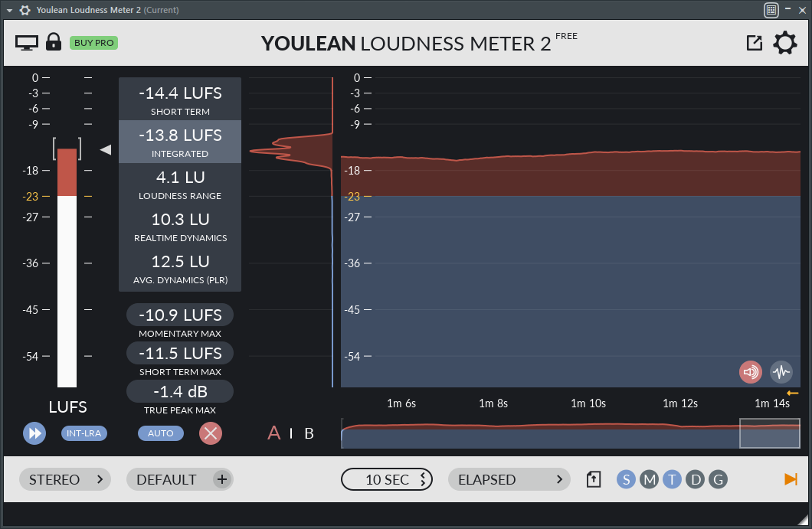The height and width of the screenshot is (529, 812).
Task: Click the AVG. DYNAMICS (PLR) readout
Action: coord(180,269)
